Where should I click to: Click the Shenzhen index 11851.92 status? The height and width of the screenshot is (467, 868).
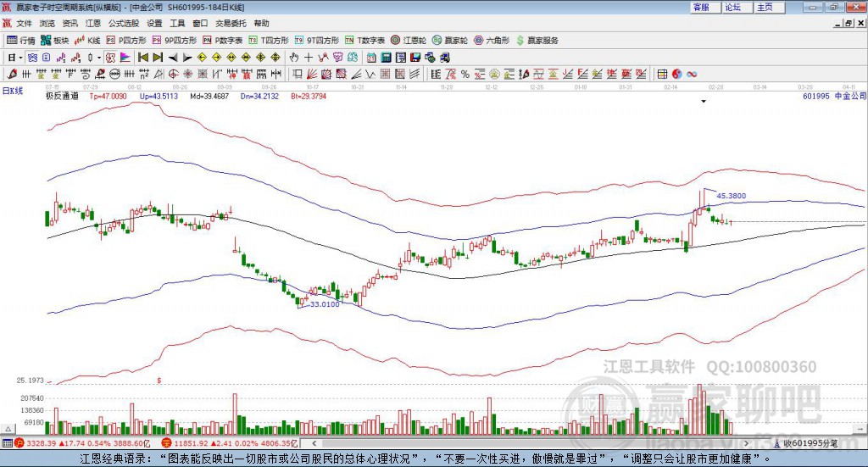coord(229,443)
